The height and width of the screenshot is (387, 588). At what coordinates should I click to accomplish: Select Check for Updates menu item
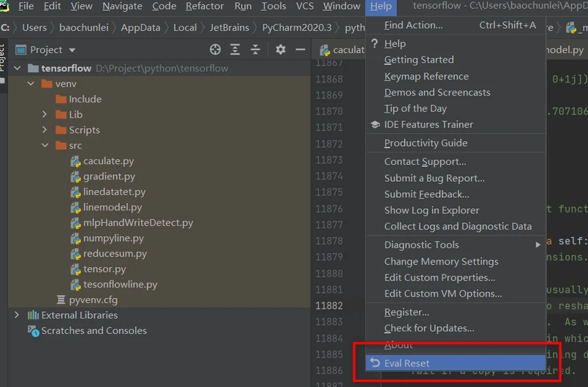pyautogui.click(x=429, y=328)
